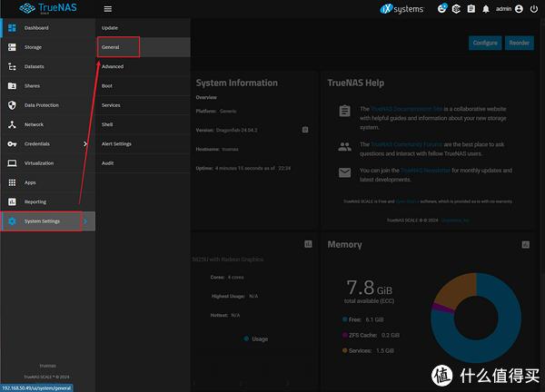Click the Reorder dashboard button
The image size is (545, 392).
click(x=520, y=43)
